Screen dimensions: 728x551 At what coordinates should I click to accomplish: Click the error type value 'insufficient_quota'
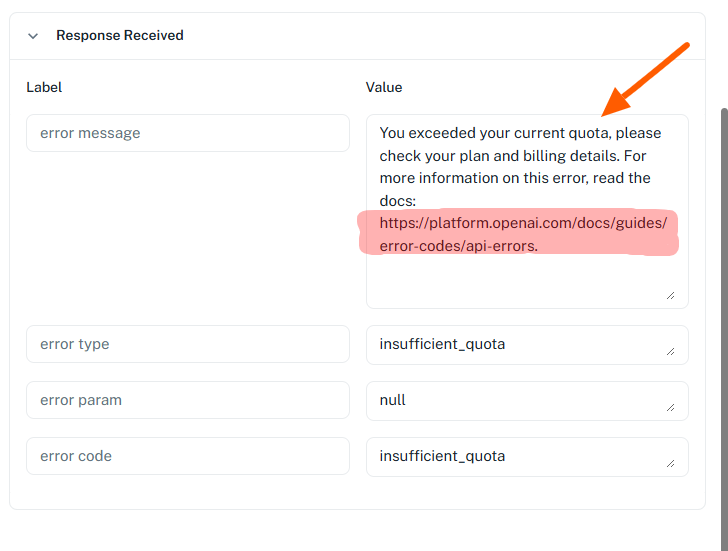coord(442,344)
